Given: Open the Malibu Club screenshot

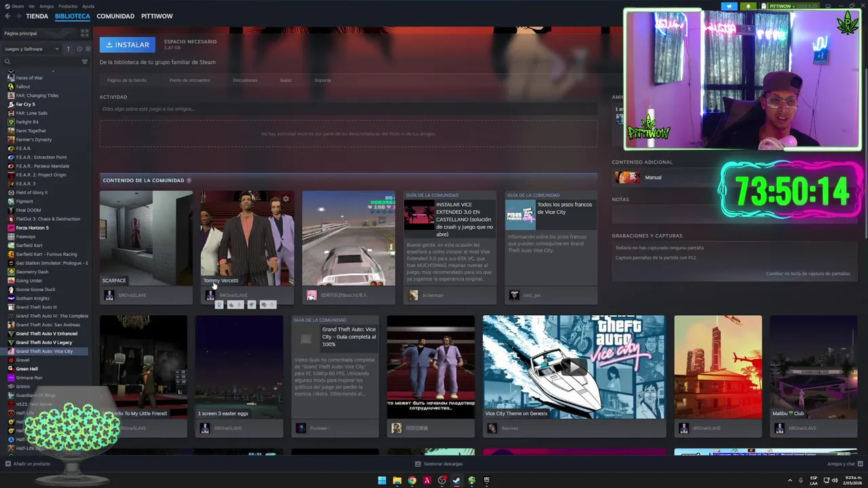Looking at the screenshot, I should [x=814, y=367].
